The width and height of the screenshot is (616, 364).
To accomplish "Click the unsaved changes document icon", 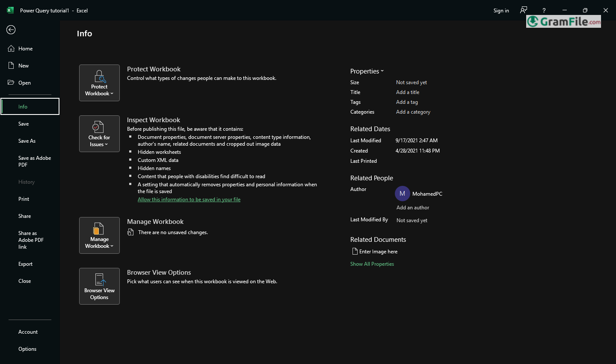I will point(130,232).
